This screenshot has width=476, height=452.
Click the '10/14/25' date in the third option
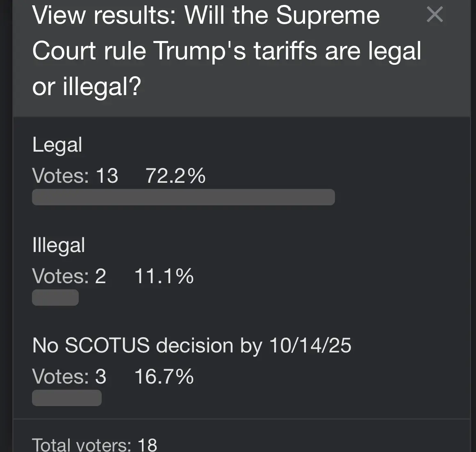tap(310, 345)
